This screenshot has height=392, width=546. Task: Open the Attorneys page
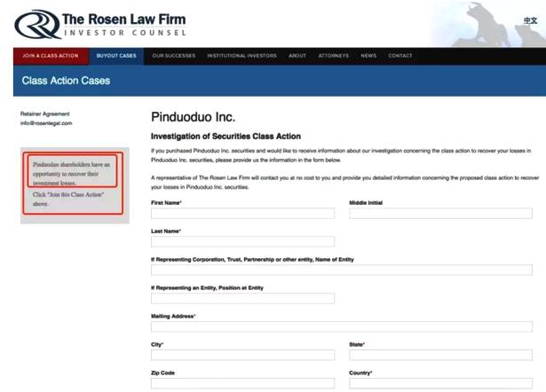(x=333, y=56)
